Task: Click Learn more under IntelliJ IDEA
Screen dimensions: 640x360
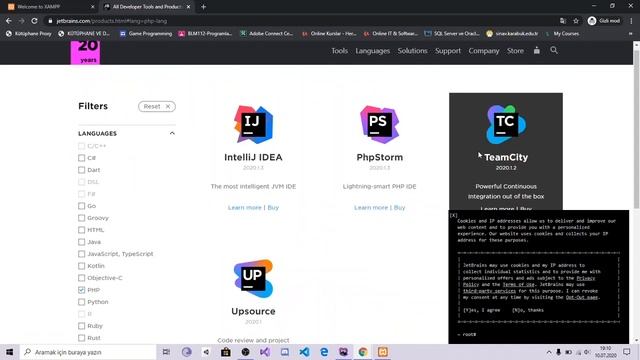Action: 244,207
